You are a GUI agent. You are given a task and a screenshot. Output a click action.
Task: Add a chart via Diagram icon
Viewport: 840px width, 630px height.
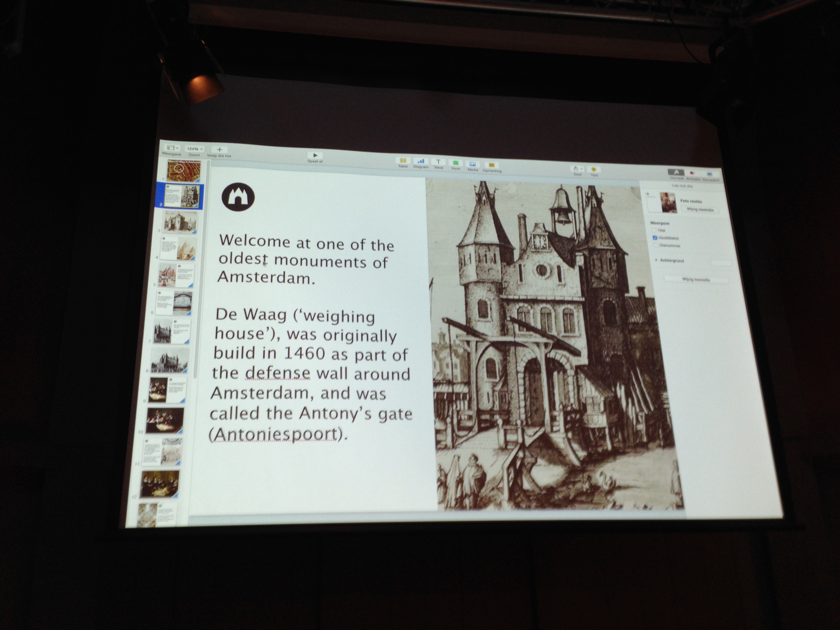tap(421, 161)
